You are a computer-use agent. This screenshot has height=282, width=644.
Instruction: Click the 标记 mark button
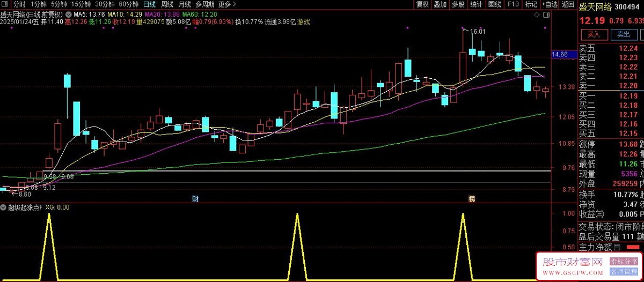pos(531,4)
